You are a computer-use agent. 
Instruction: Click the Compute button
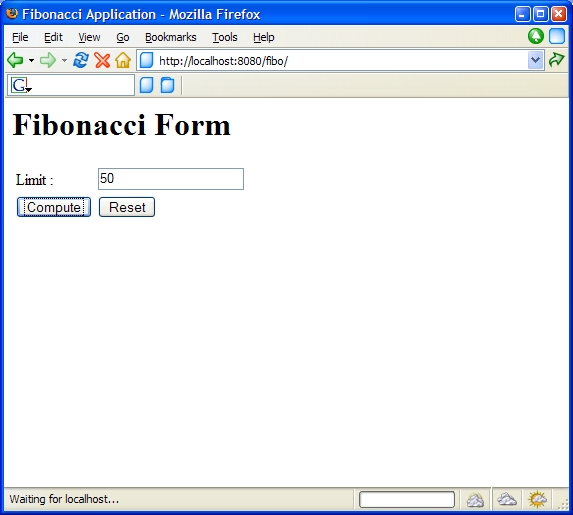tap(54, 207)
